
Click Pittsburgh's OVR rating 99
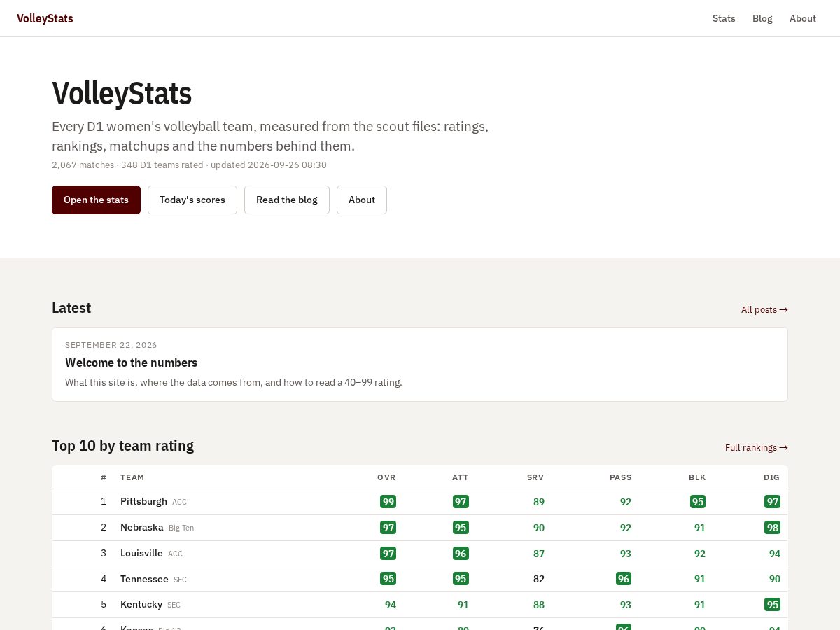[388, 501]
